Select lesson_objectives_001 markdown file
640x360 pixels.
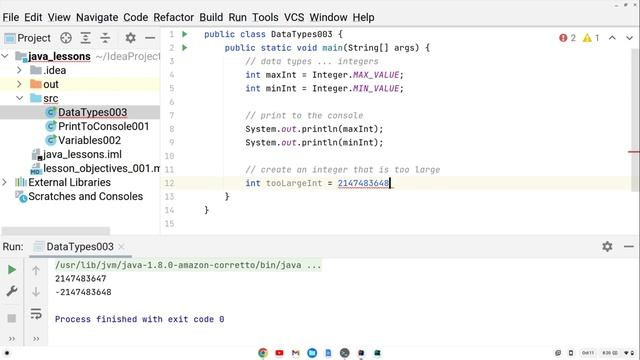point(101,168)
